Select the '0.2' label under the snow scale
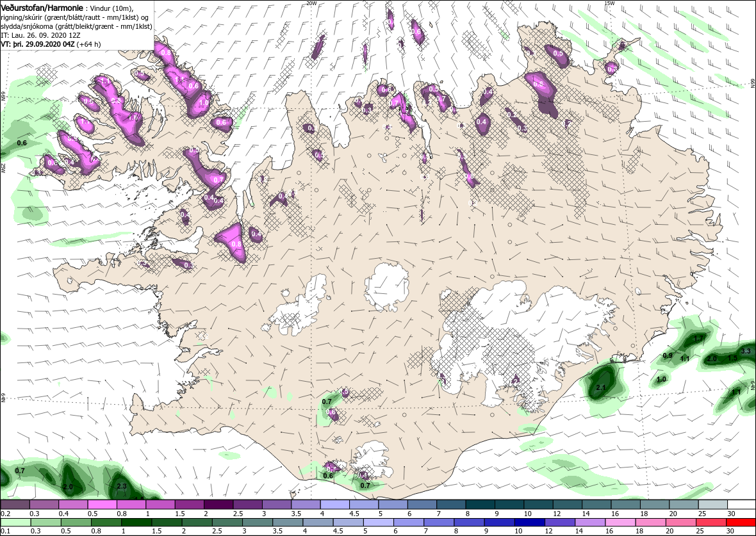Screen dimensions: 756x536 click(x=6, y=514)
